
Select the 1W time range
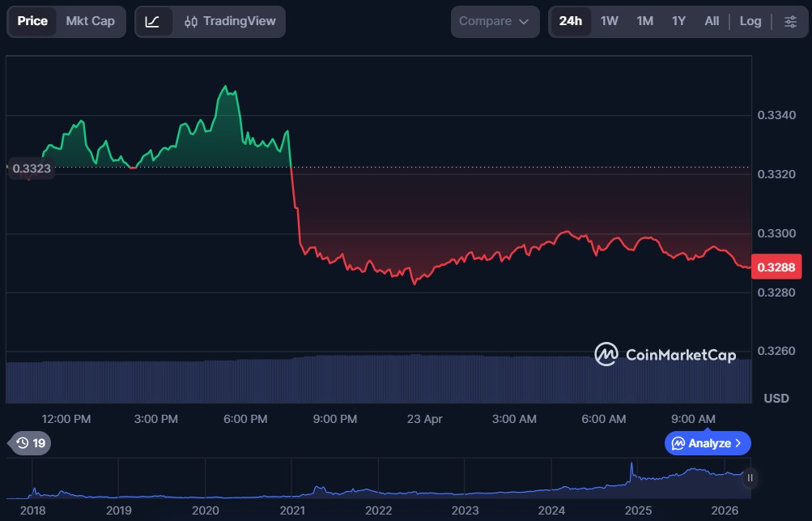pyautogui.click(x=610, y=22)
